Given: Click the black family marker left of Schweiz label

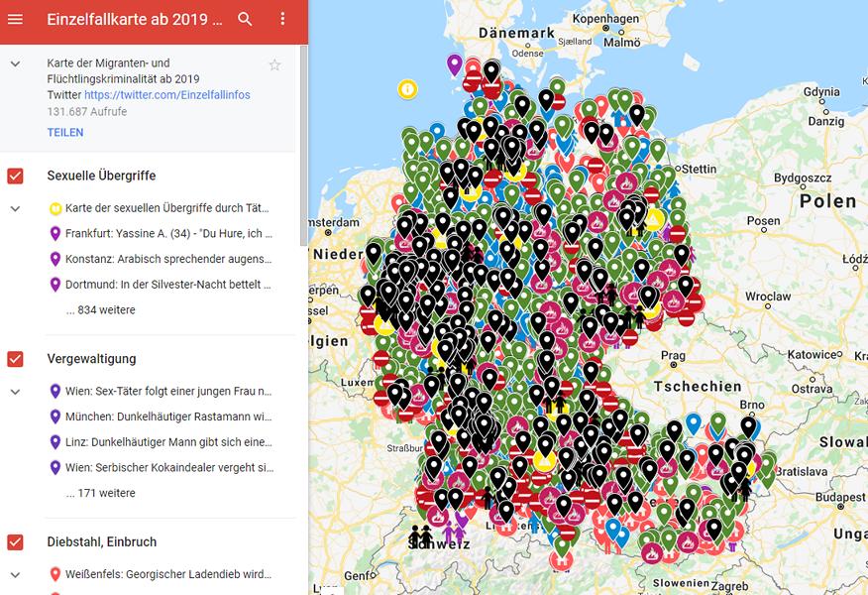Looking at the screenshot, I should coord(421,535).
